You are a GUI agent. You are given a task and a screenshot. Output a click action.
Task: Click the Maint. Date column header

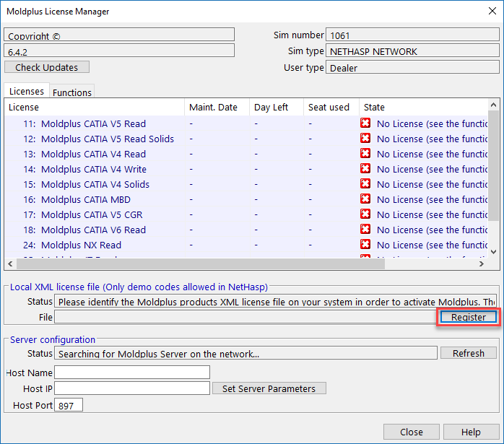[x=217, y=107]
